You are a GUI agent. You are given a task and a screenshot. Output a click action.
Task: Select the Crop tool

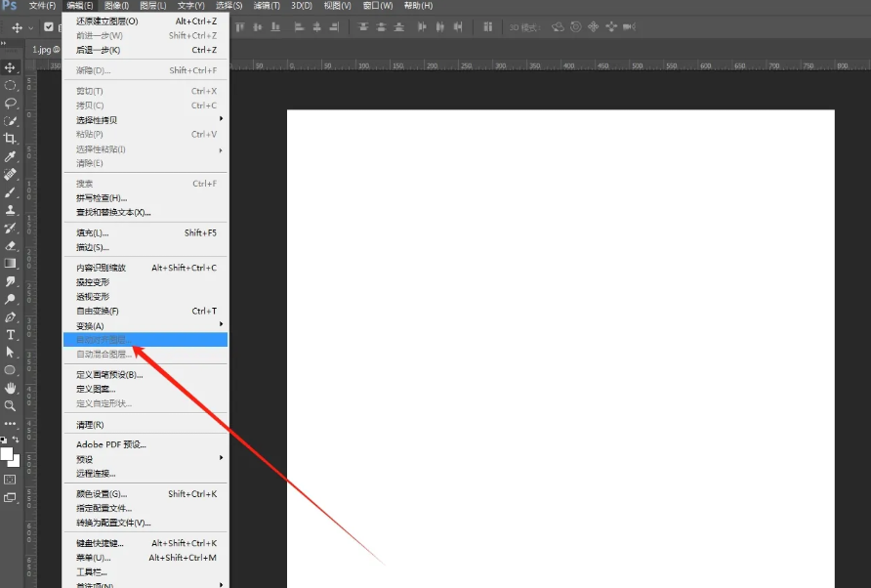click(11, 139)
